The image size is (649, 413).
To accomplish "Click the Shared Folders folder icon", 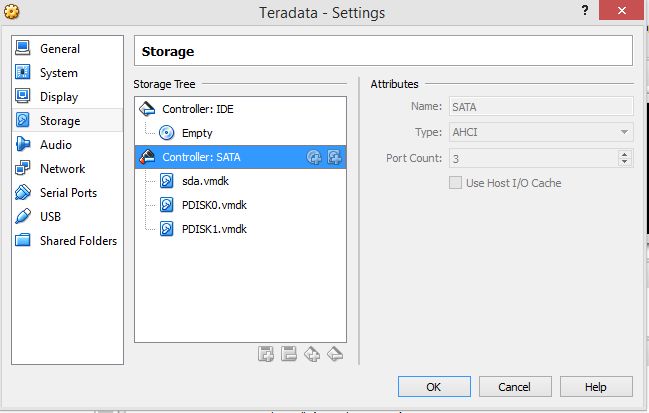I will tap(23, 240).
